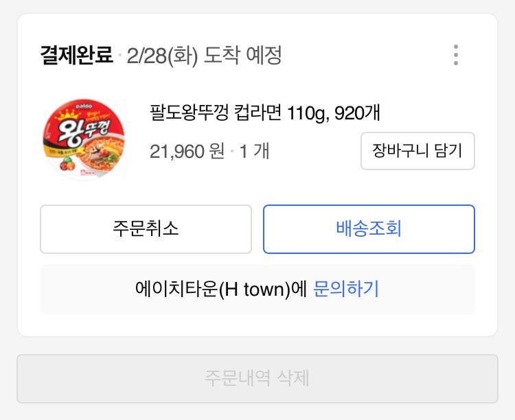This screenshot has width=515, height=420.
Task: Click the 결제완료 status heading
Action: pos(76,55)
